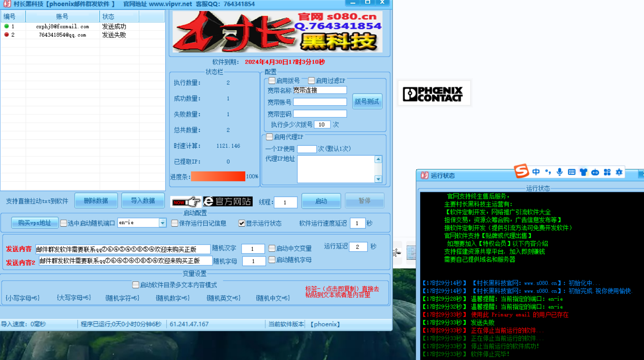Click 软件运行速度延迟 input field
Viewport: 644px width, 360px height.
pos(357,223)
